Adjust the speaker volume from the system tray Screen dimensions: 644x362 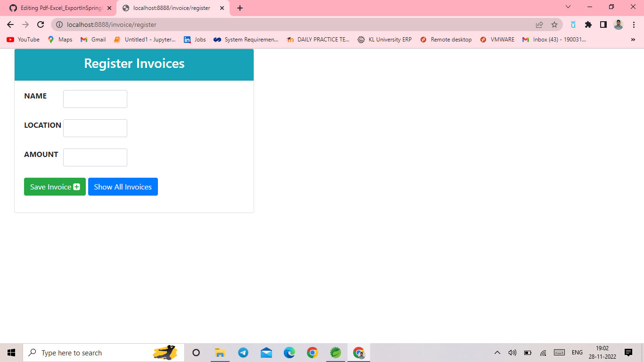point(512,352)
